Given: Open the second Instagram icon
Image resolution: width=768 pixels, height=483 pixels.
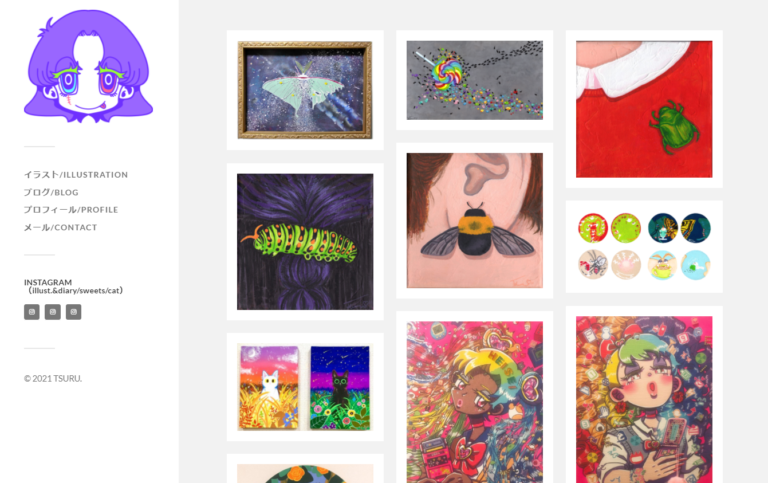Looking at the screenshot, I should 52,312.
